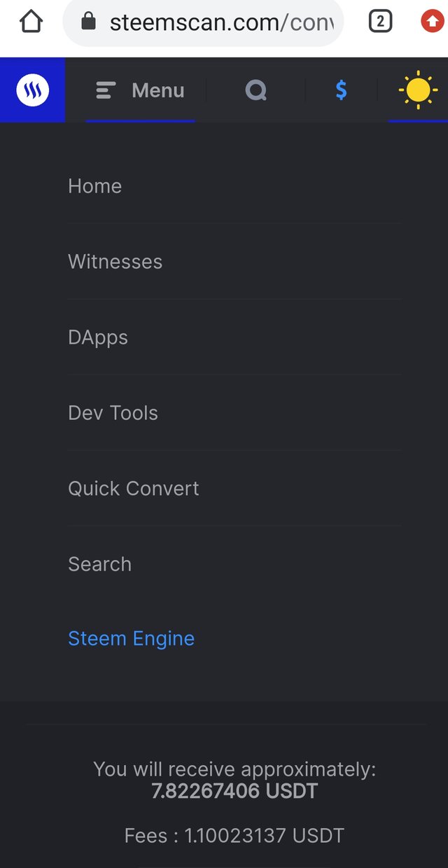Viewport: 448px width, 868px height.
Task: Open Dev Tools menu entry
Action: pos(113,413)
